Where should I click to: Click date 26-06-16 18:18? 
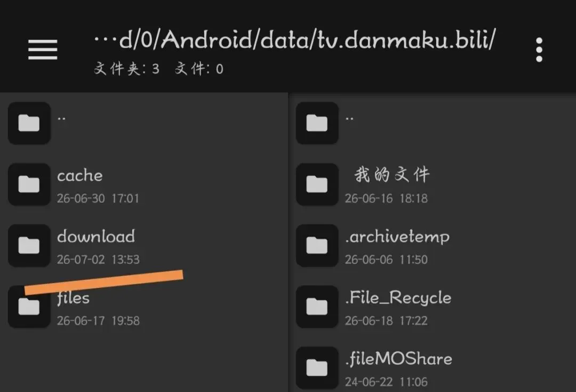pyautogui.click(x=386, y=198)
